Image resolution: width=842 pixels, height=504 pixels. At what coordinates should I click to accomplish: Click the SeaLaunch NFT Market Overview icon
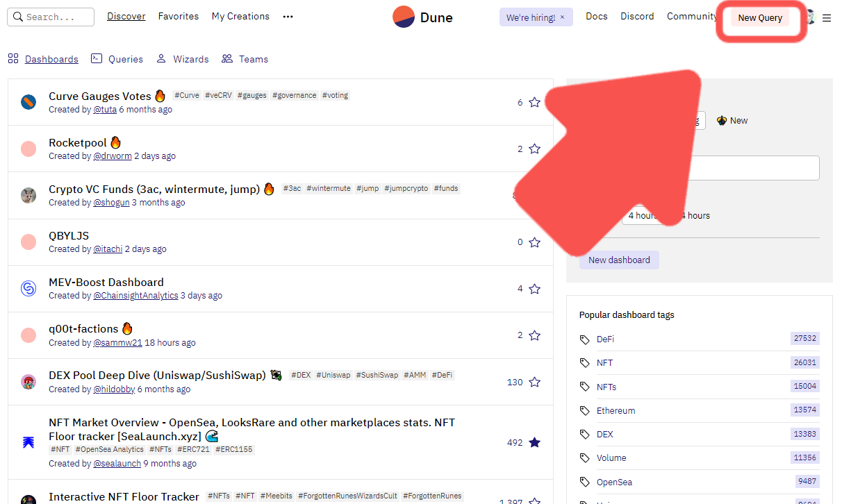28,442
